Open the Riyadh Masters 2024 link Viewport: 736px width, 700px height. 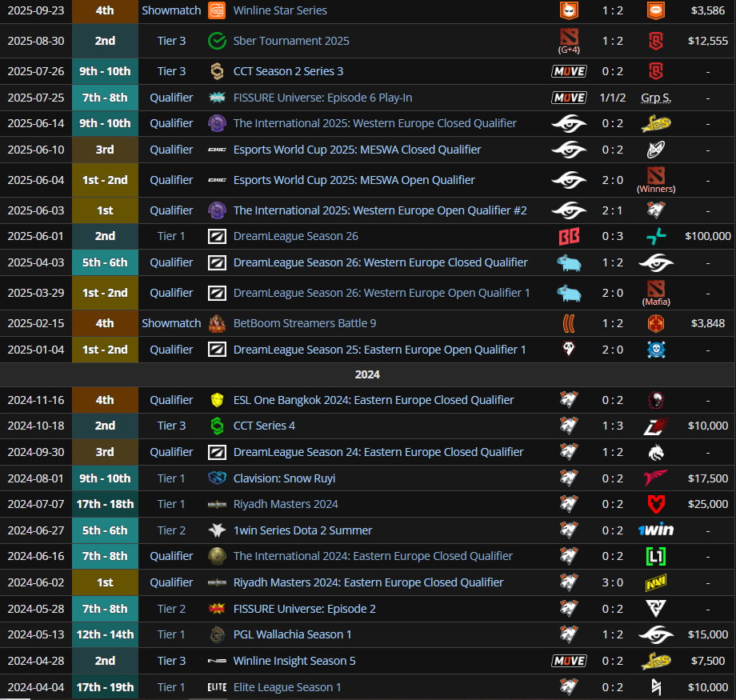[286, 504]
